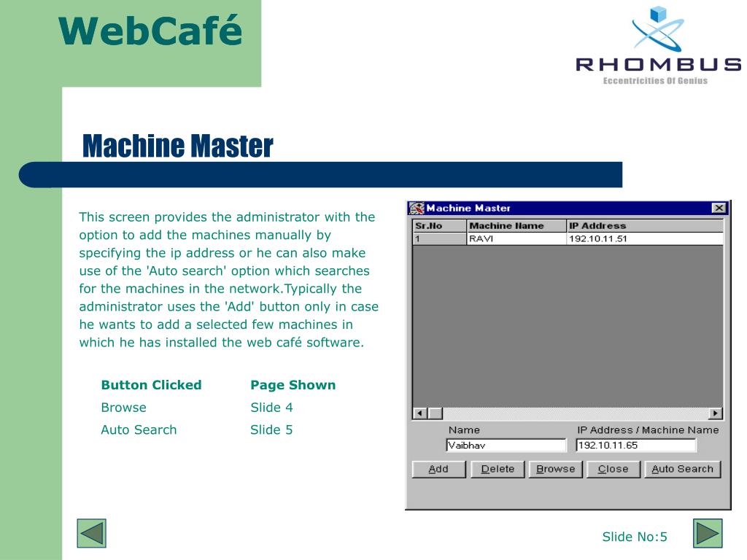Click the 'Slide 4' page reference

click(271, 408)
